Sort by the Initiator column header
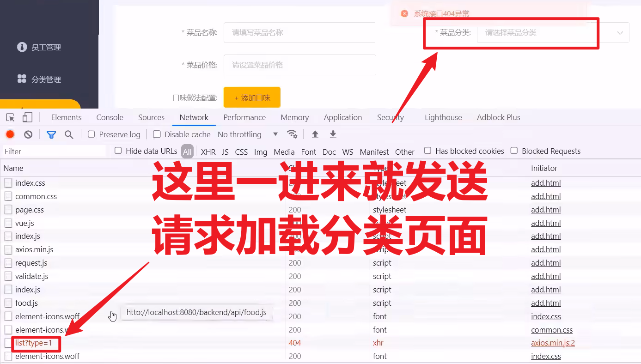 (584, 168)
